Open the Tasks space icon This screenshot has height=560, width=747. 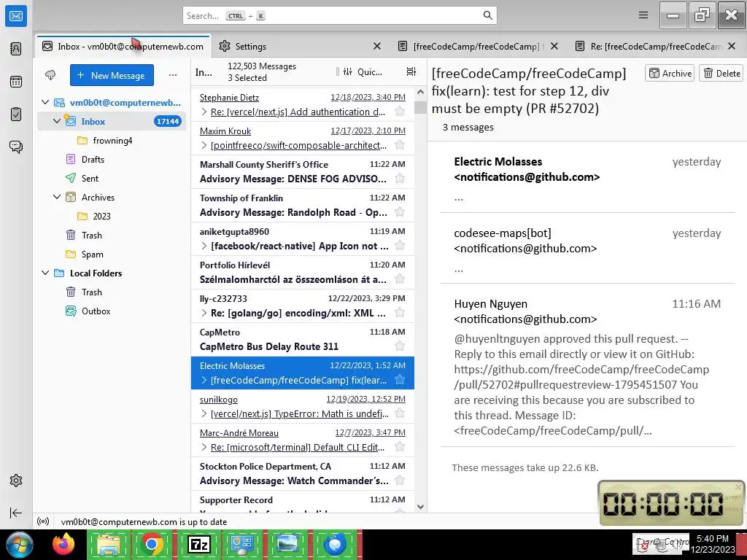tap(16, 114)
